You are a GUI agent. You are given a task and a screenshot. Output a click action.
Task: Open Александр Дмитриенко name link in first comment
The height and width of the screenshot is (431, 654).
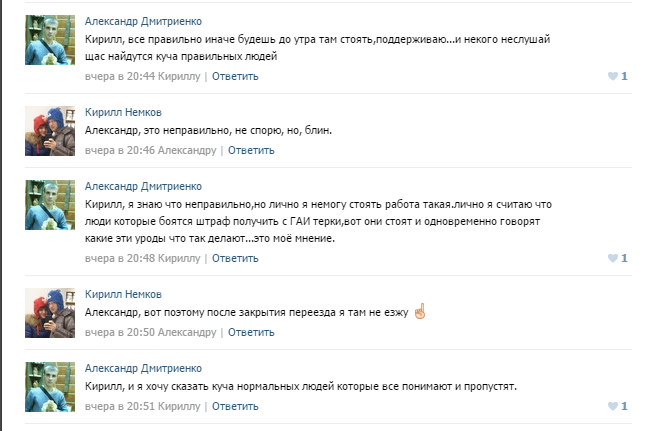pos(143,21)
